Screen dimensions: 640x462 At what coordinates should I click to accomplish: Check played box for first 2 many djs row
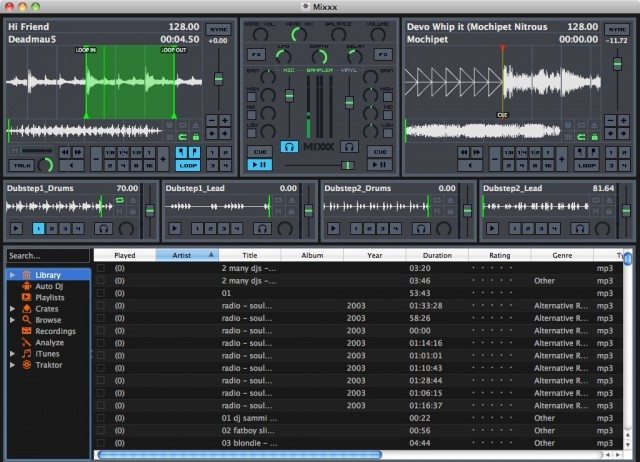pos(101,268)
